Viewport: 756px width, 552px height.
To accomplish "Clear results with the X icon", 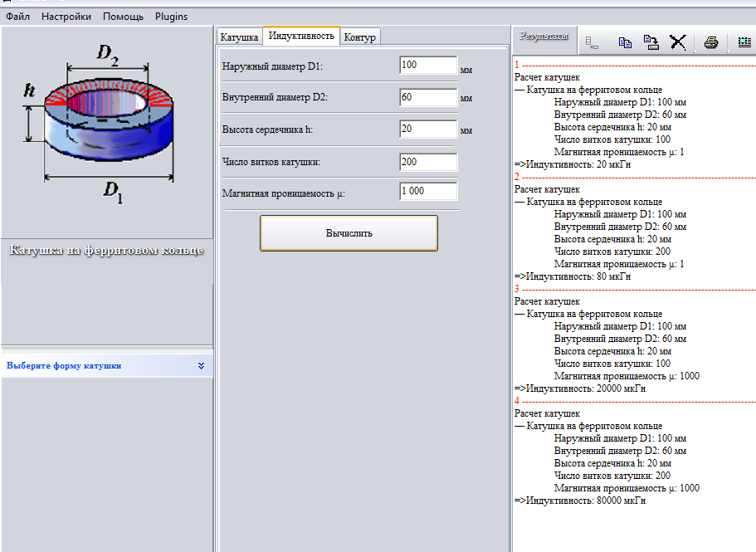I will [678, 43].
